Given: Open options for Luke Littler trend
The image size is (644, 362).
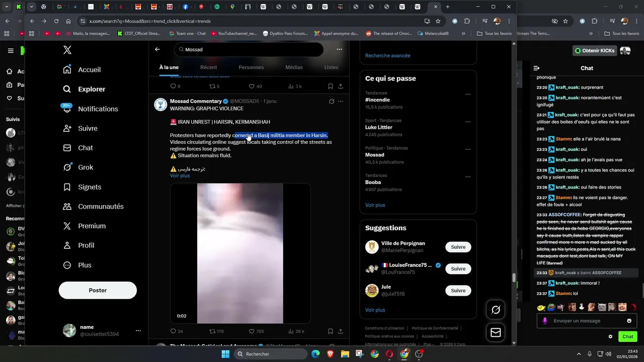Looking at the screenshot, I should coord(468,122).
